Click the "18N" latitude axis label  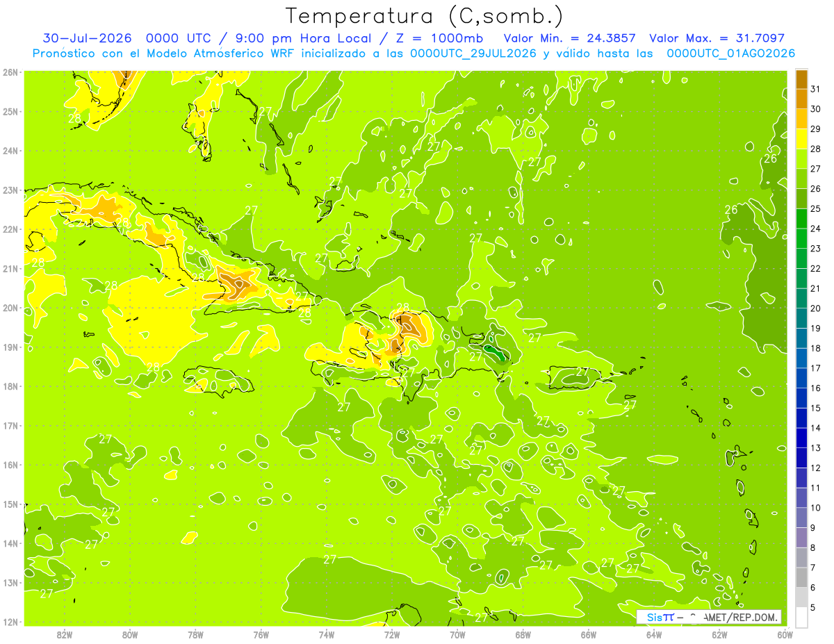point(10,386)
